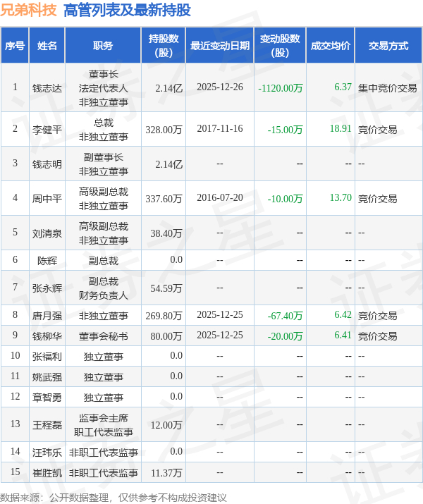
Task: Select the 最近变动日期 column header
Action: pos(220,45)
